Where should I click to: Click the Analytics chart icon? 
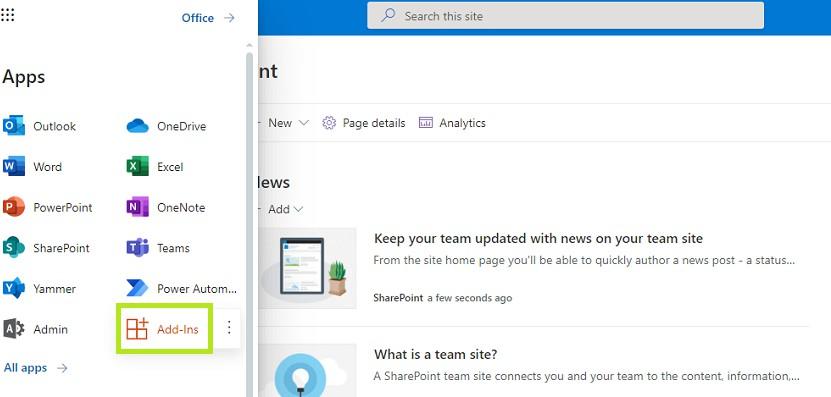click(426, 123)
